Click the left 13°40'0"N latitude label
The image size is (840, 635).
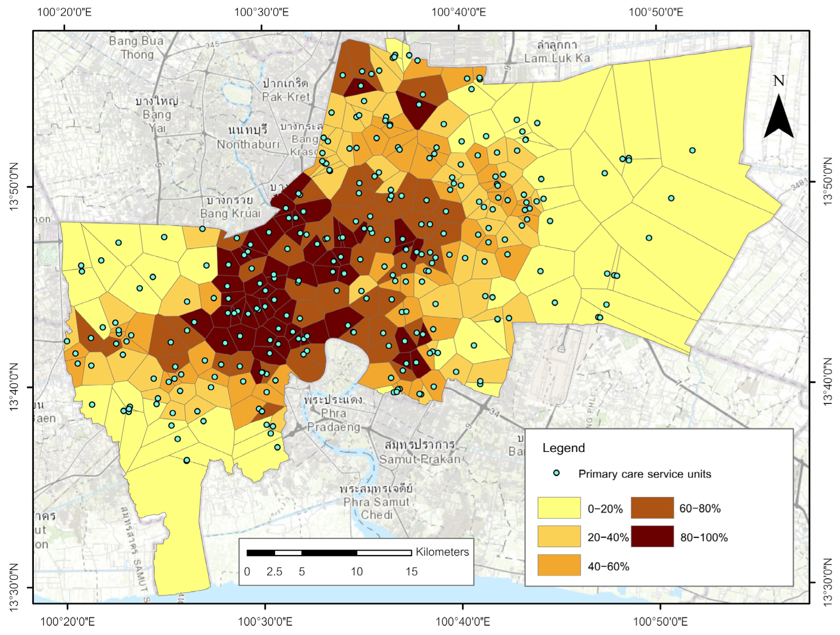click(x=14, y=387)
